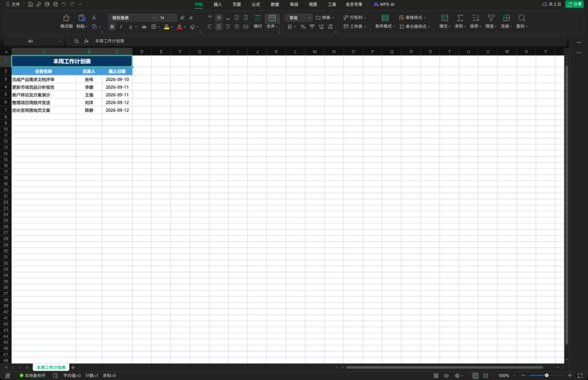Toggle Bold formatting
This screenshot has height=380, width=588.
tap(112, 27)
